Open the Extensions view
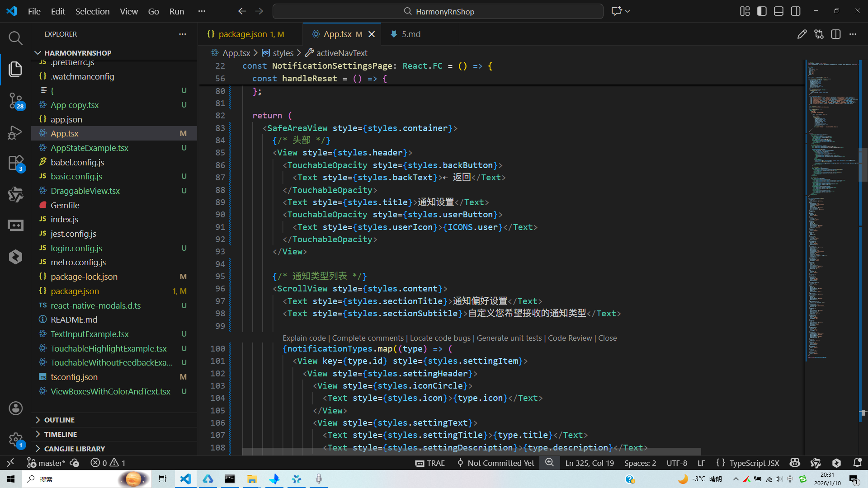 (x=15, y=163)
